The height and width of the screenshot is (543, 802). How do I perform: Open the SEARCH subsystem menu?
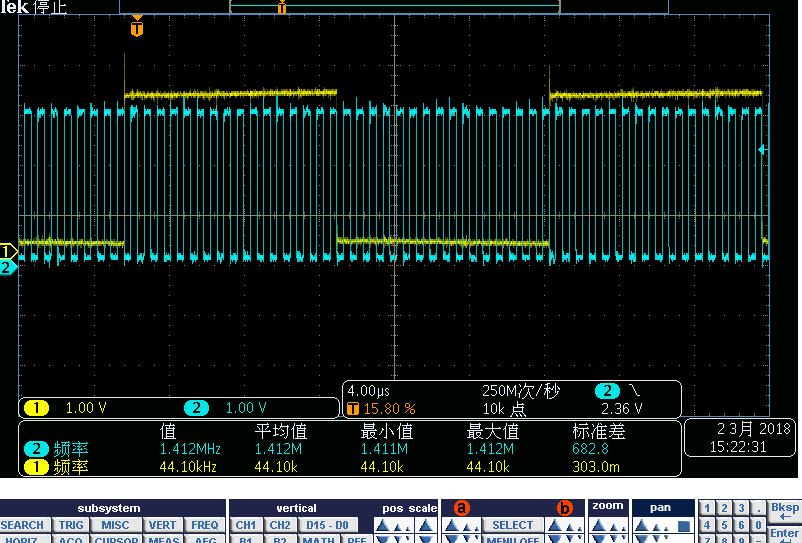pos(22,525)
